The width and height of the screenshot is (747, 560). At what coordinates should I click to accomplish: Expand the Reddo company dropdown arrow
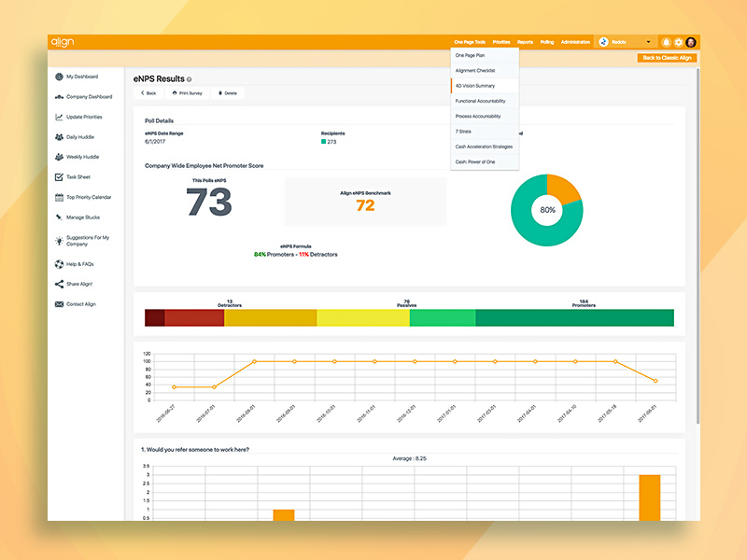pyautogui.click(x=648, y=42)
